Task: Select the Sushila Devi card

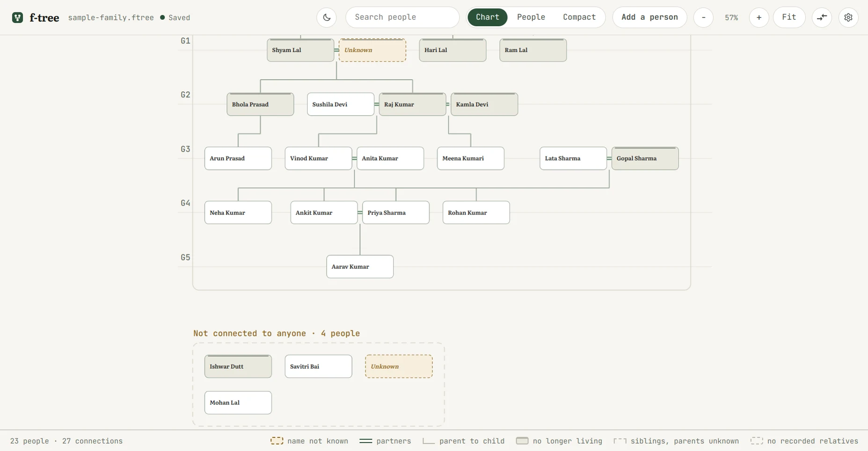Action: pyautogui.click(x=341, y=104)
